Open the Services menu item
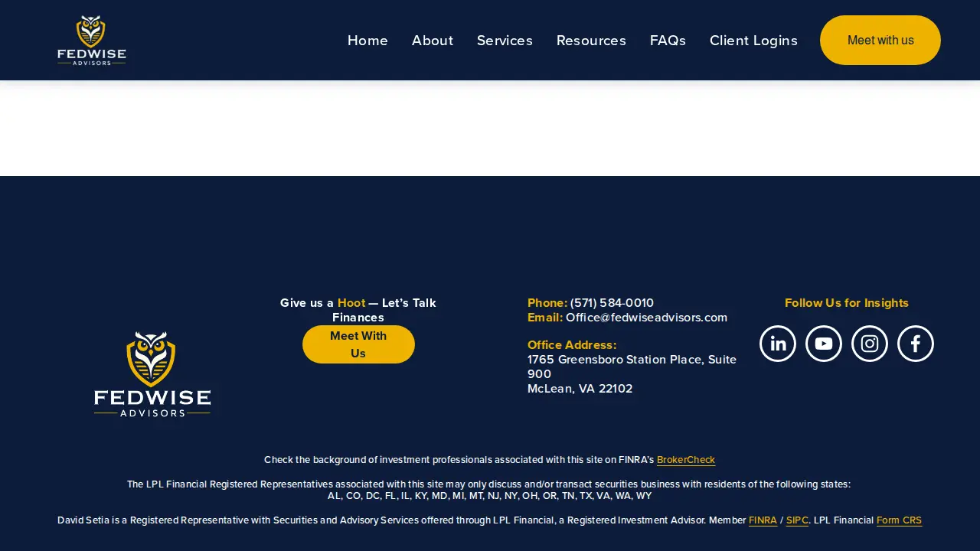980x551 pixels. tap(505, 41)
